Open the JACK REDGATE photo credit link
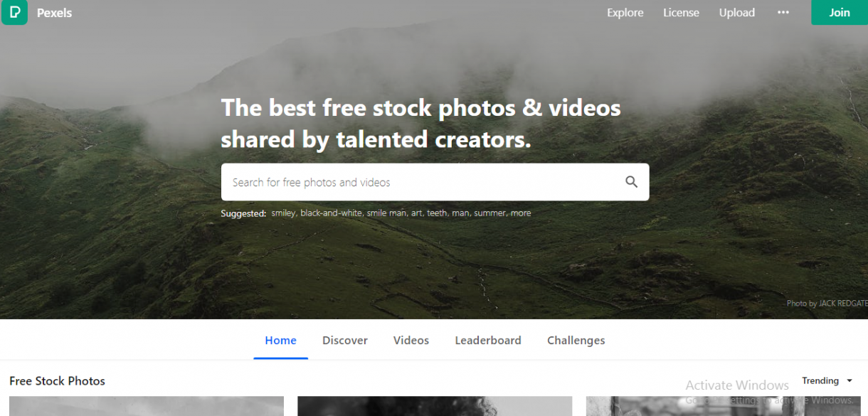The width and height of the screenshot is (868, 416). pyautogui.click(x=838, y=304)
